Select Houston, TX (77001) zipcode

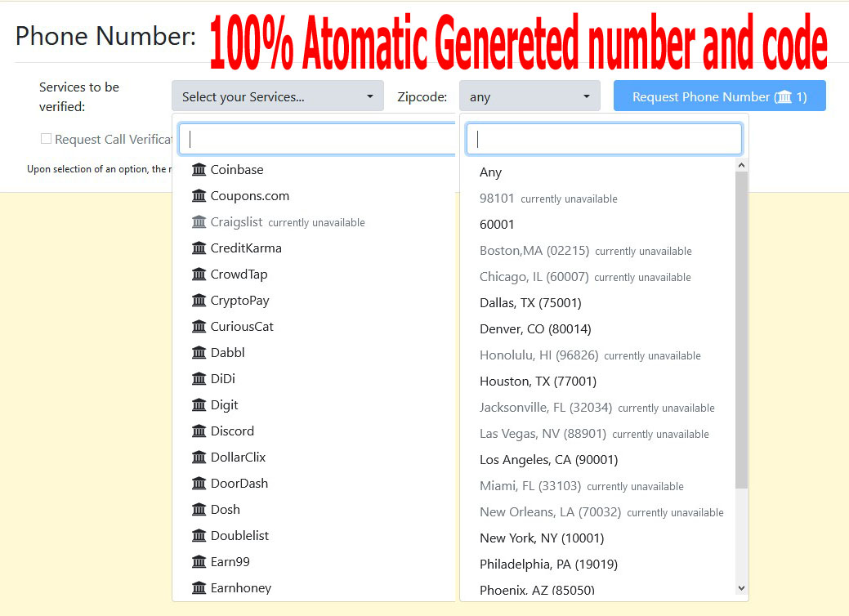(538, 381)
